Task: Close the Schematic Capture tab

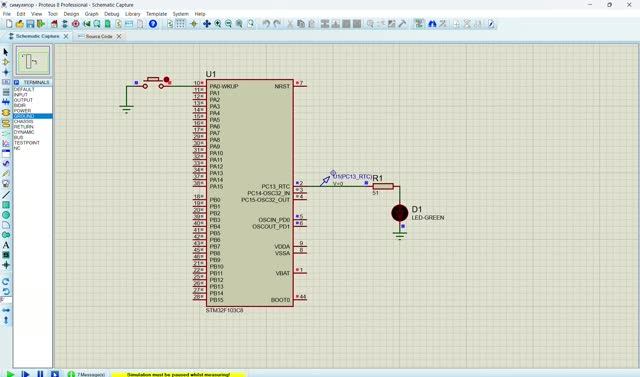Action: (66, 36)
